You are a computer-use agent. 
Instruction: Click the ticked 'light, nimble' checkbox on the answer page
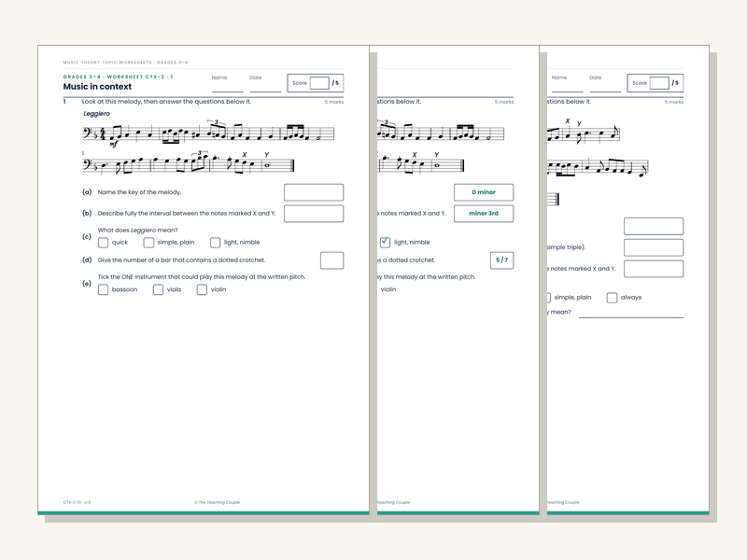[x=385, y=243]
